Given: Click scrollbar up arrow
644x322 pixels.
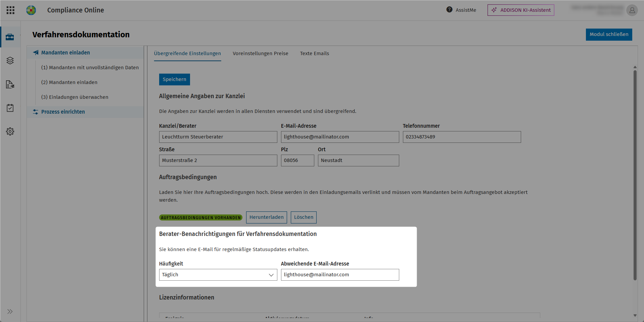Looking at the screenshot, I should click(635, 67).
